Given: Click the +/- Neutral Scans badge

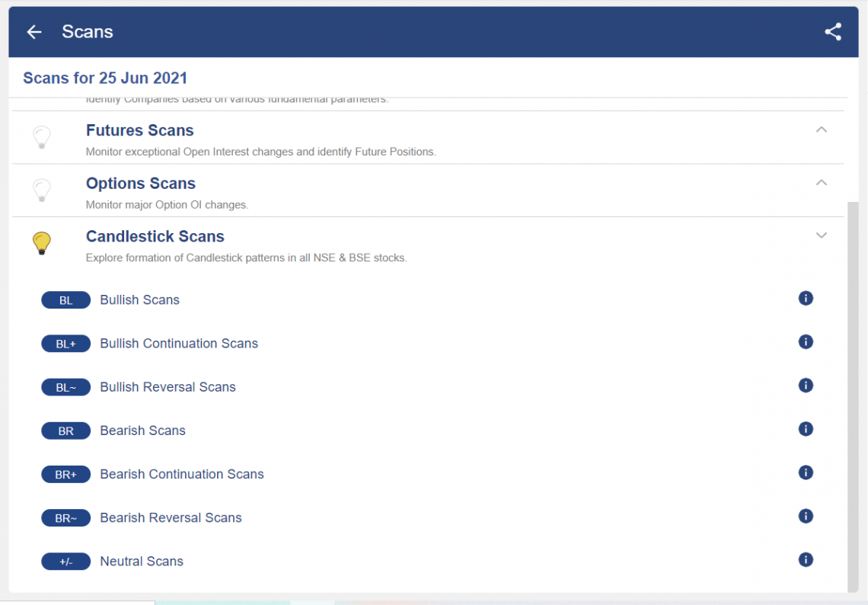Looking at the screenshot, I should pyautogui.click(x=65, y=562).
